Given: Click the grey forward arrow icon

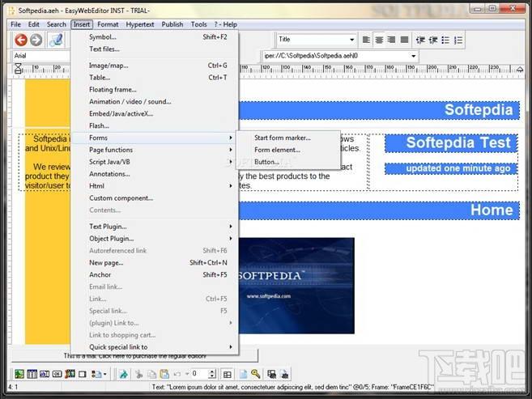Looking at the screenshot, I should coord(36,40).
